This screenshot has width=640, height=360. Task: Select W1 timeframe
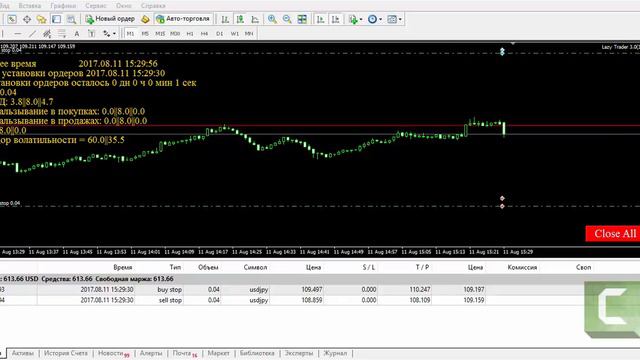(234, 33)
